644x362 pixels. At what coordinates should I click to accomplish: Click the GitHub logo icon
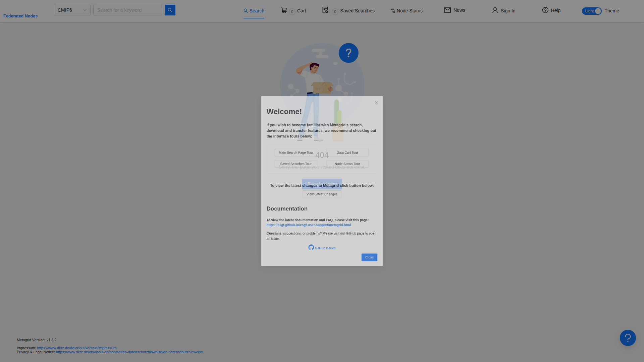(x=311, y=247)
